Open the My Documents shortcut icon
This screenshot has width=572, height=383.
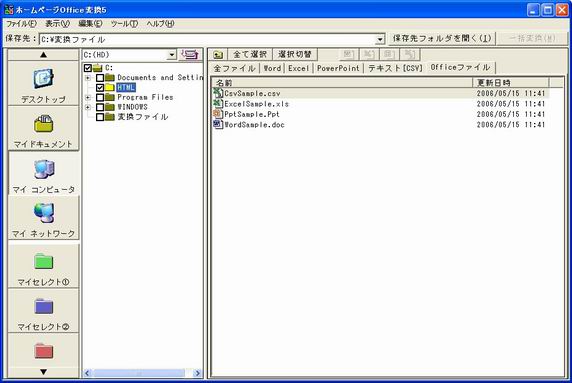pos(44,124)
